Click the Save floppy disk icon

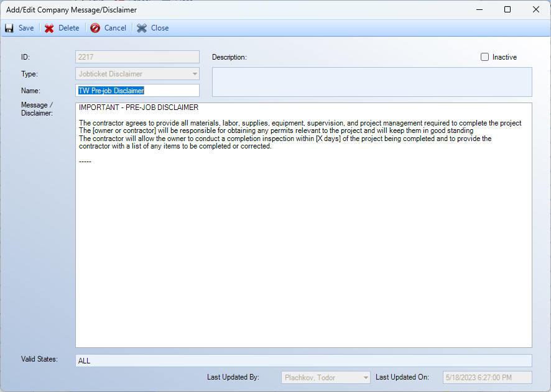pos(9,28)
